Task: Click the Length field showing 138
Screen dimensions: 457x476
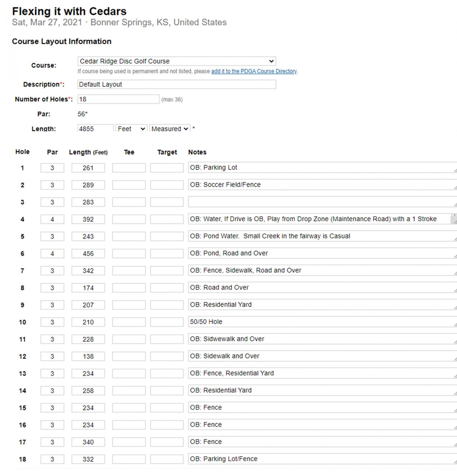Action: (x=88, y=356)
